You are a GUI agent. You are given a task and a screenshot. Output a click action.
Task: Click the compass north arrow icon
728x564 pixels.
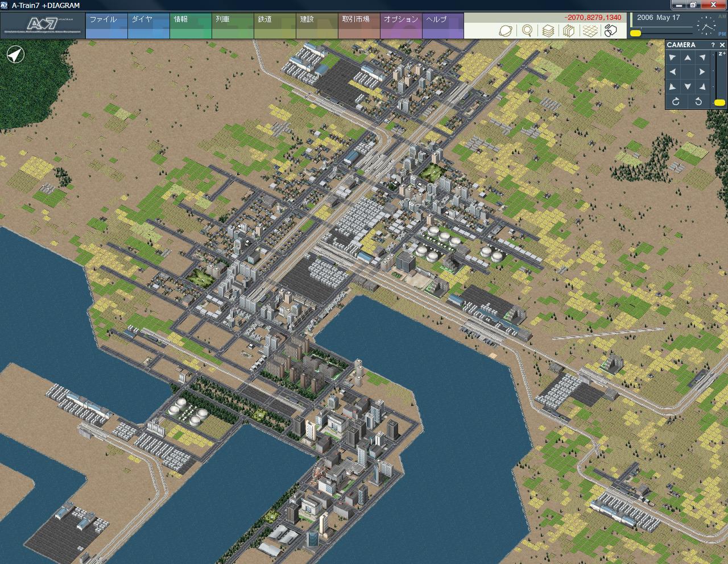[x=15, y=55]
